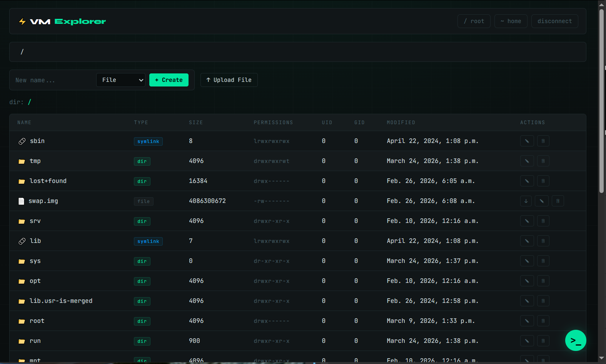Go to ~ home directory button
This screenshot has width=606, height=364.
coord(511,21)
